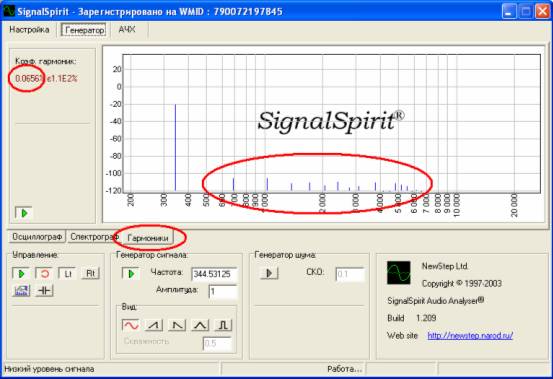The width and height of the screenshot is (553, 379).
Task: Click the СКО noise deviation field
Action: (350, 274)
